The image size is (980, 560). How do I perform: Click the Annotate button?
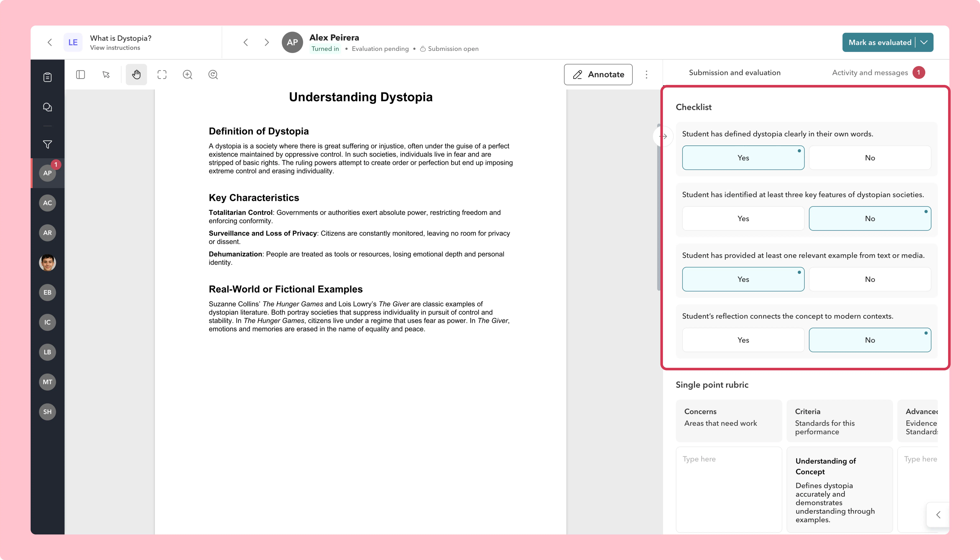coord(598,74)
